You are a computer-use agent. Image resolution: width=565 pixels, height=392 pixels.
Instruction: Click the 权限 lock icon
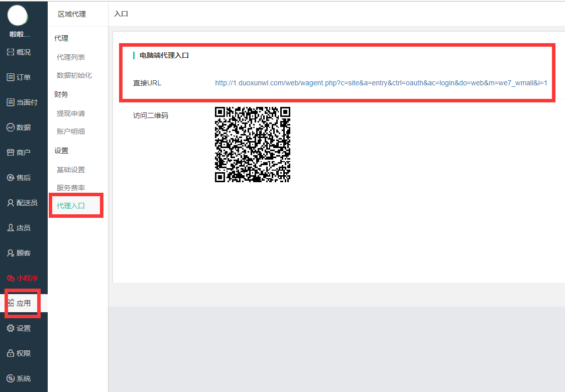click(11, 353)
